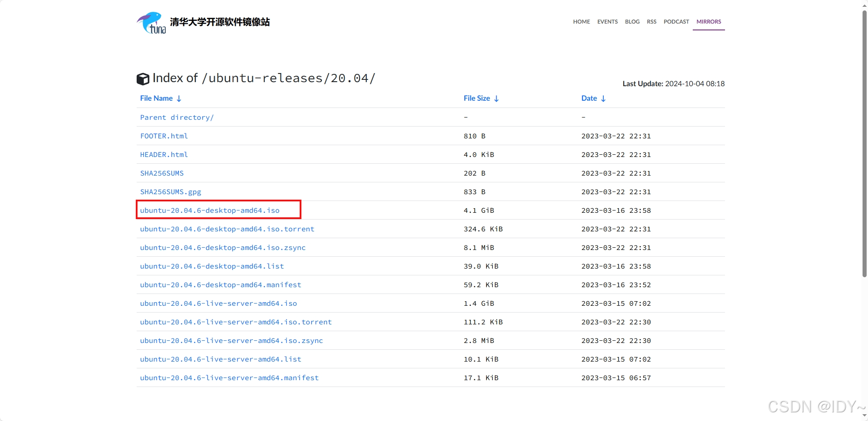868x421 pixels.
Task: Click the 清华大学开源软件镜像站 site title
Action: tap(220, 22)
